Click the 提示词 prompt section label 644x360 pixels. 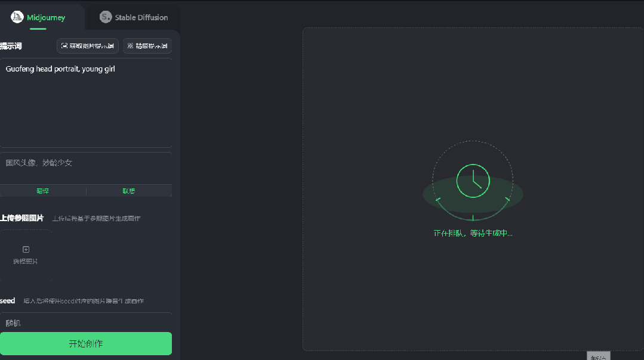tap(11, 46)
